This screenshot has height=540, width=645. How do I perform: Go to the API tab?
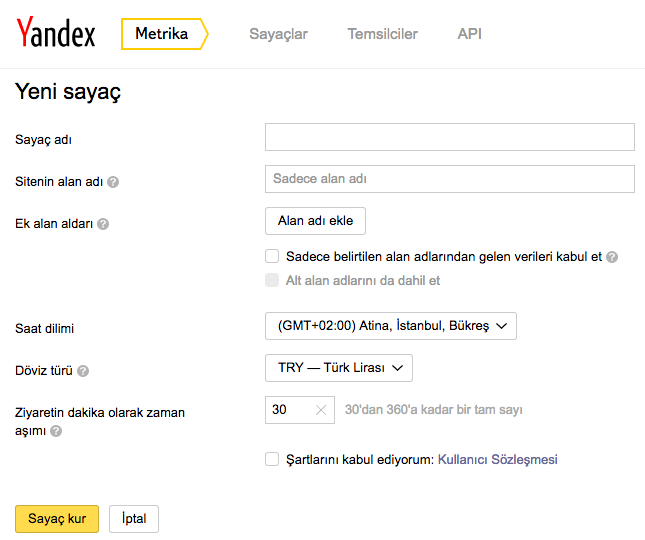tap(469, 34)
